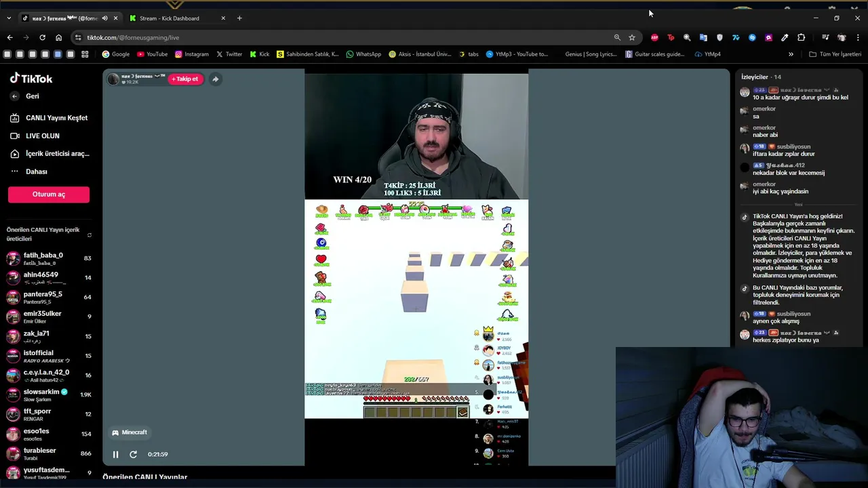Expand the hidden bookmarks chevron

pyautogui.click(x=791, y=54)
